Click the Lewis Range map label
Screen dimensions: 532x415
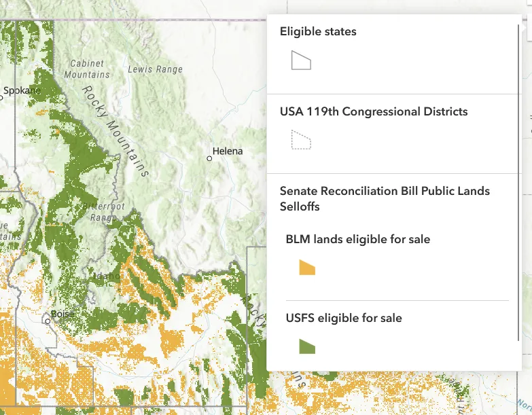coord(156,69)
